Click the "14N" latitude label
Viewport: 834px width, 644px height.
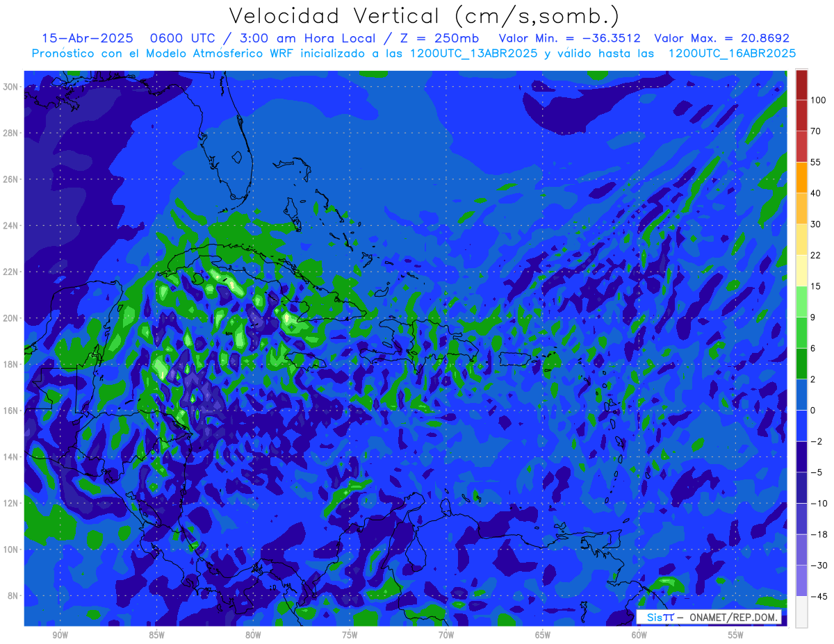point(12,456)
